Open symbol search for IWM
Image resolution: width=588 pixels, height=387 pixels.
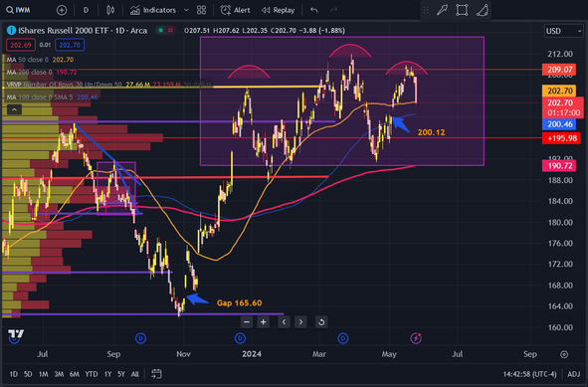pyautogui.click(x=19, y=10)
